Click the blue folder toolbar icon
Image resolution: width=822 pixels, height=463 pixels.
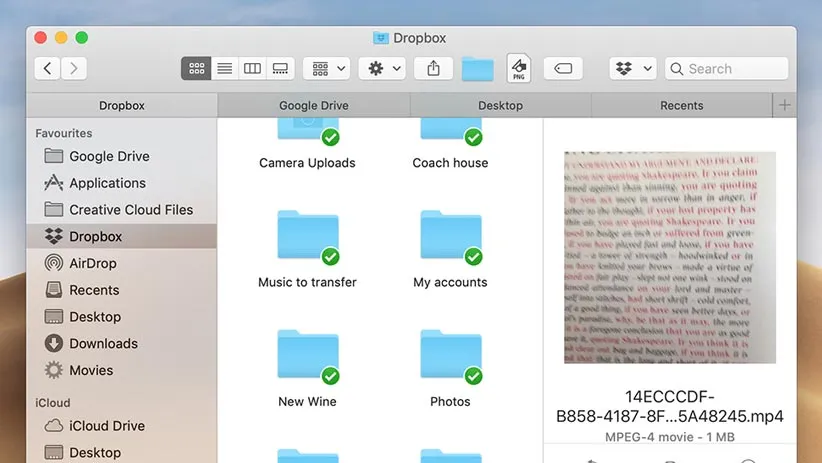pos(477,68)
